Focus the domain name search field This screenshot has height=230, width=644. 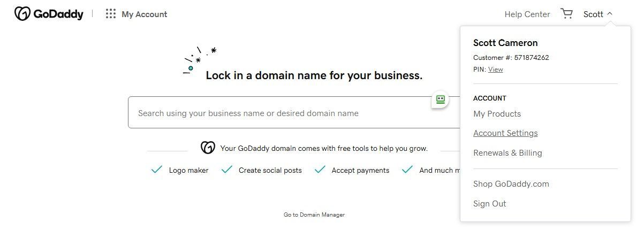pyautogui.click(x=294, y=112)
